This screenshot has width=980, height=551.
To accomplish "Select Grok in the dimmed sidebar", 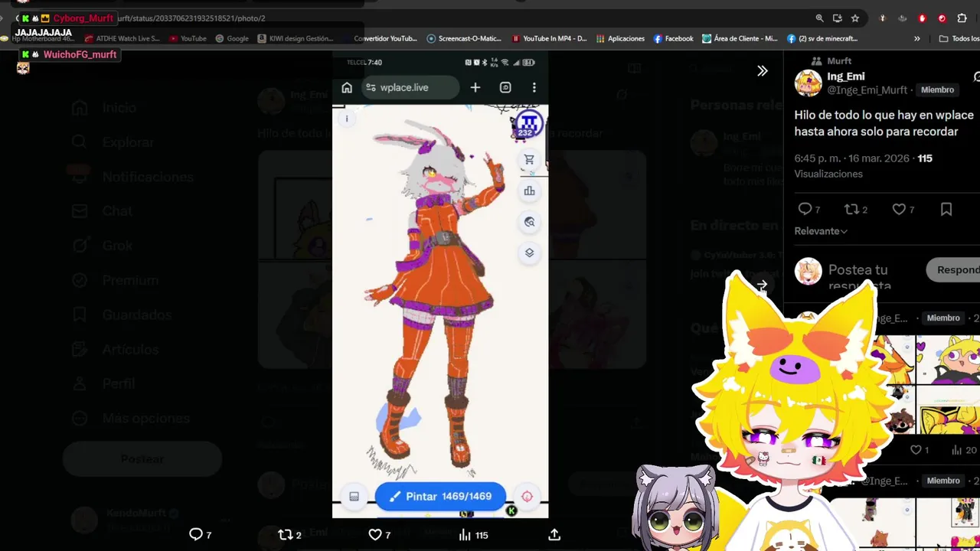I will tap(102, 246).
